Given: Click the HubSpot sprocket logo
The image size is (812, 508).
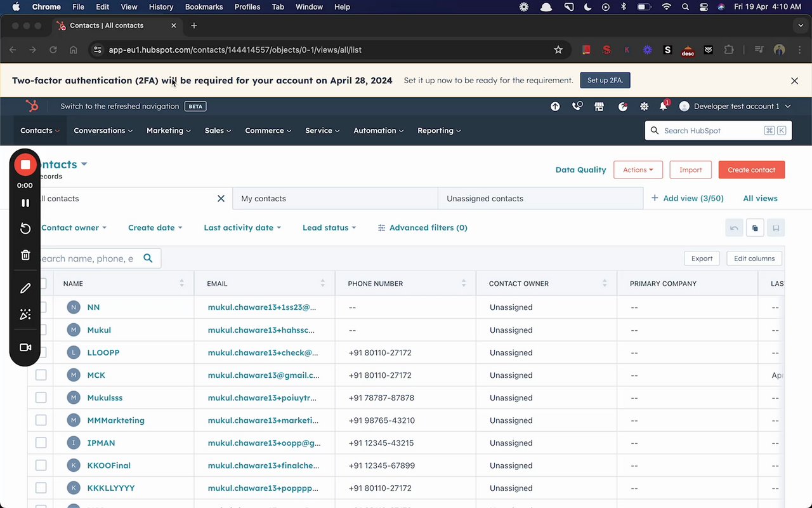Looking at the screenshot, I should point(32,106).
